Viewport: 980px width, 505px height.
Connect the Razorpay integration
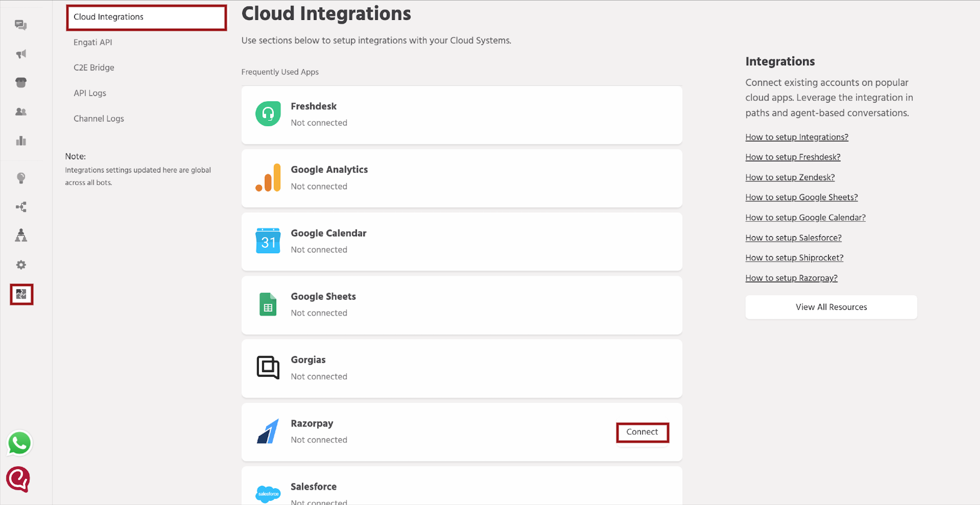point(642,432)
